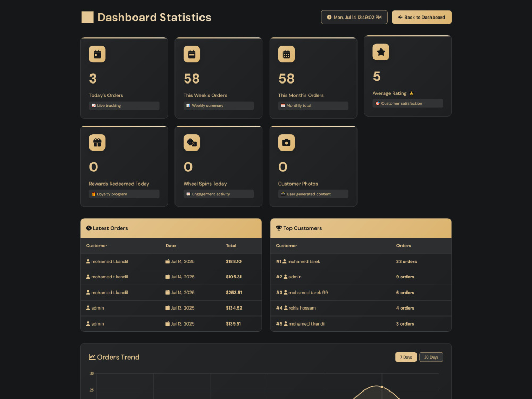Screen dimensions: 532x399
Task: Click the This Month's Orders calendar icon
Action: (x=286, y=54)
